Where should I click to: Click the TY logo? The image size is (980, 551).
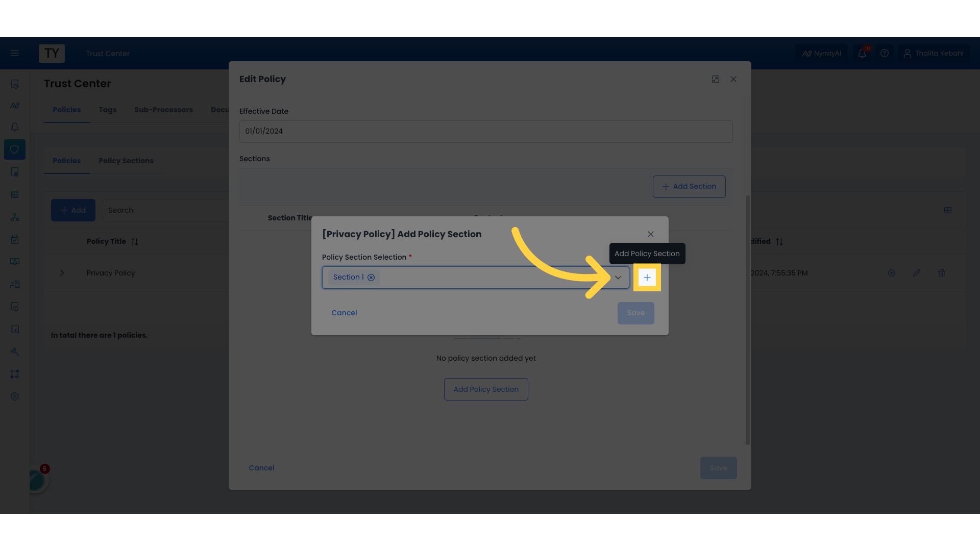52,53
